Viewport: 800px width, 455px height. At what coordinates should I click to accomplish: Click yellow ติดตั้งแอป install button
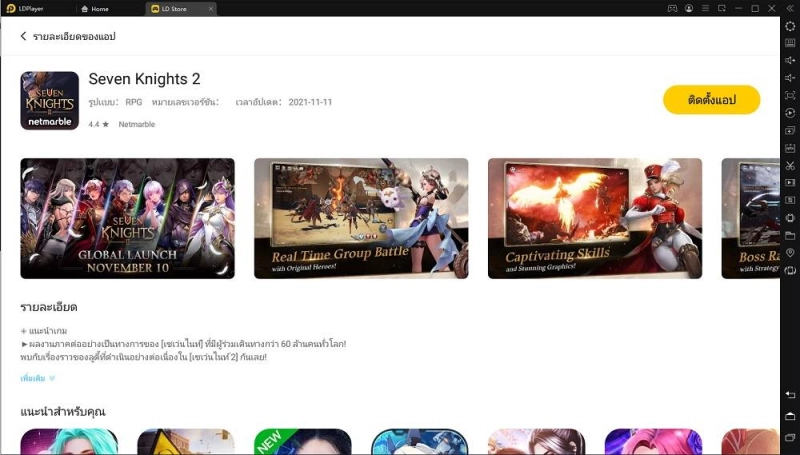pyautogui.click(x=711, y=99)
